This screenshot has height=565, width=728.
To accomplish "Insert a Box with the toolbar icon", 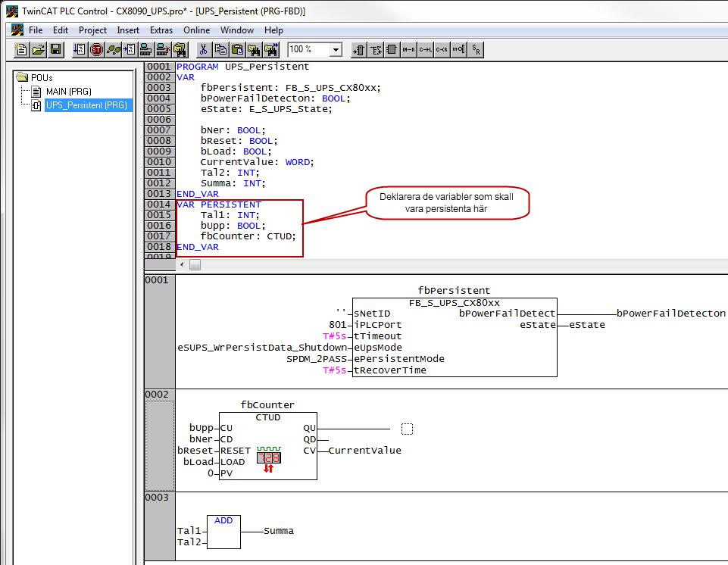I will click(x=392, y=49).
